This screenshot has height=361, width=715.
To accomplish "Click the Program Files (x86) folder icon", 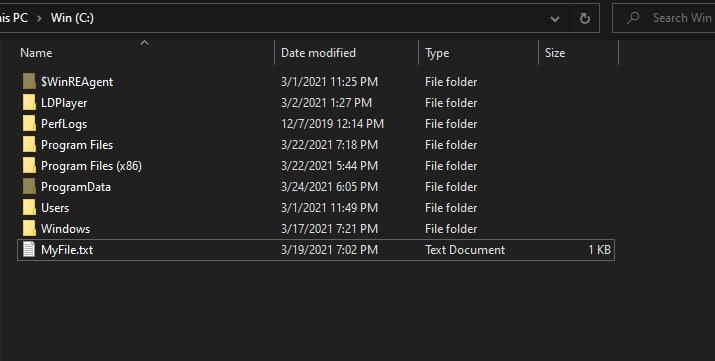I will (x=29, y=165).
